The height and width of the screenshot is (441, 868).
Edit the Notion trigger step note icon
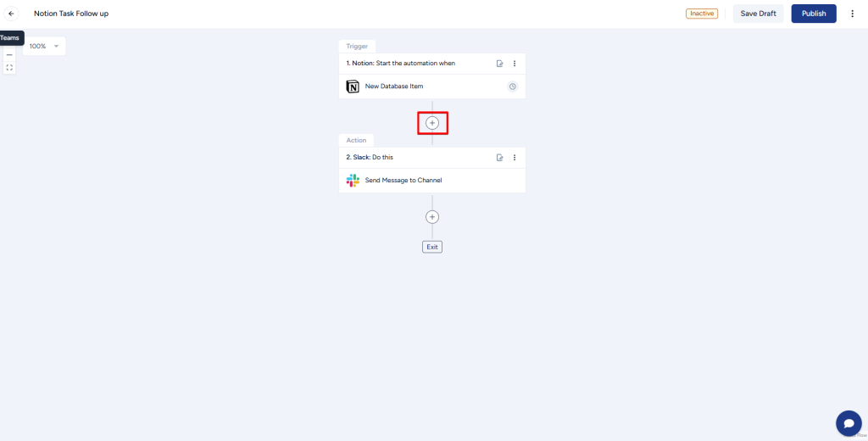tap(500, 64)
